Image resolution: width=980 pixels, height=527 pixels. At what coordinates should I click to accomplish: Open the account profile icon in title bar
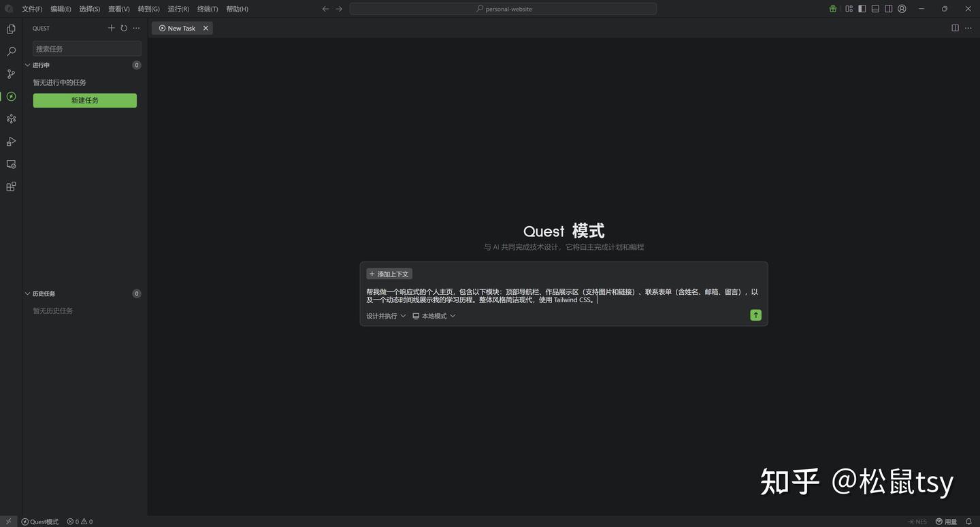[x=902, y=9]
